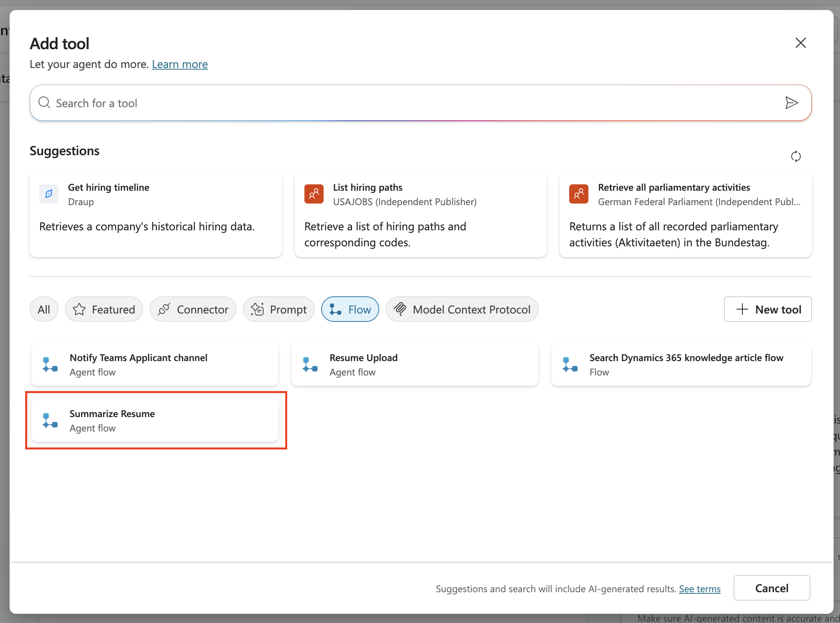Toggle the Featured filter
Screen dimensions: 840x623
104,309
